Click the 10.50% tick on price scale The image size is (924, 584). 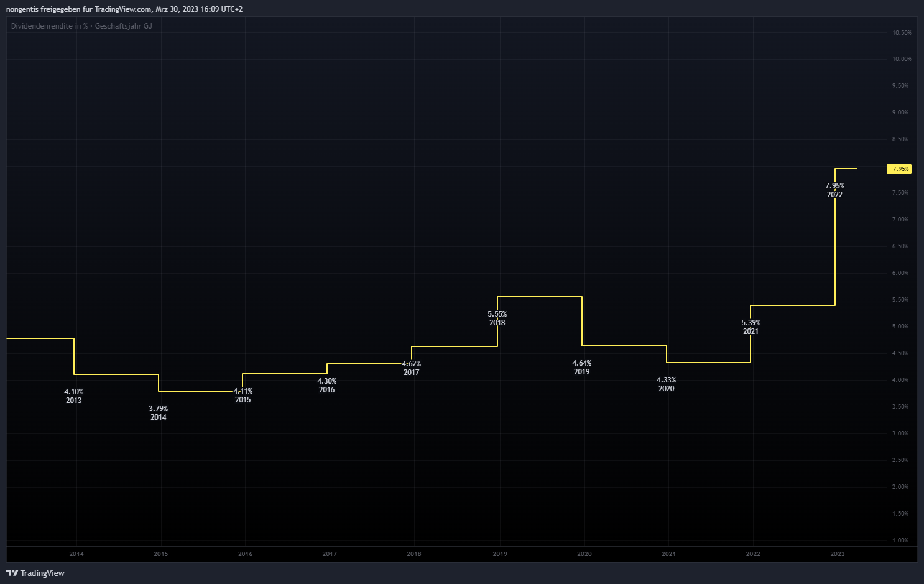[x=901, y=33]
